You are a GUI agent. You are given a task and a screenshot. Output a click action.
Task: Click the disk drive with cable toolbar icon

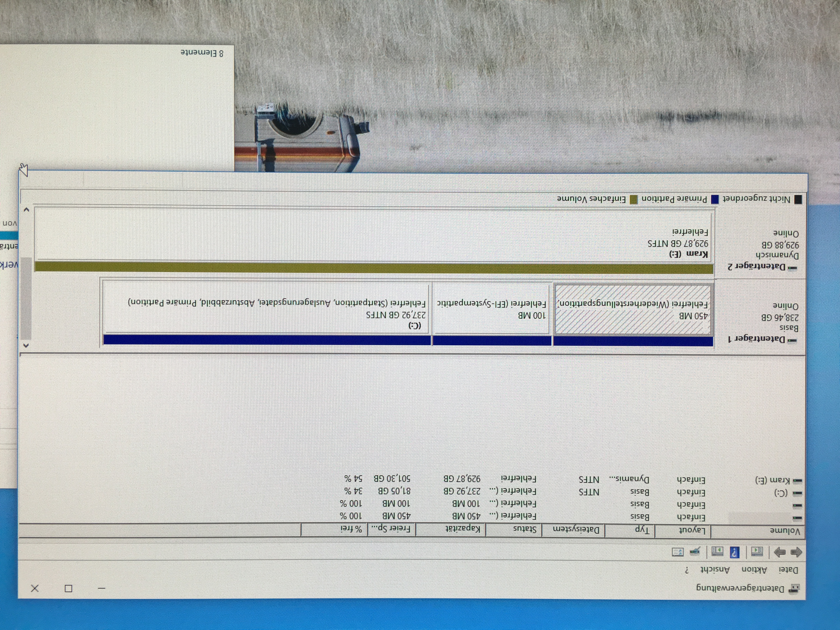tap(695, 551)
